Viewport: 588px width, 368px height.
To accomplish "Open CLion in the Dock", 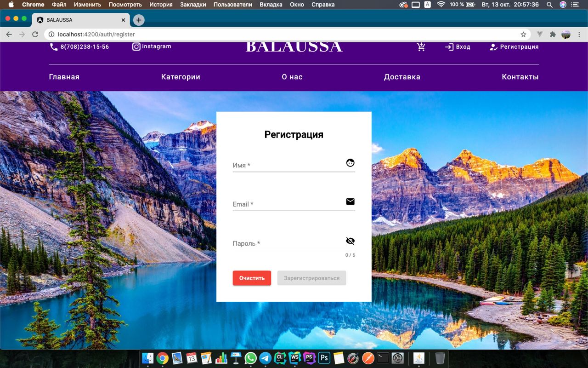I will pos(280,358).
